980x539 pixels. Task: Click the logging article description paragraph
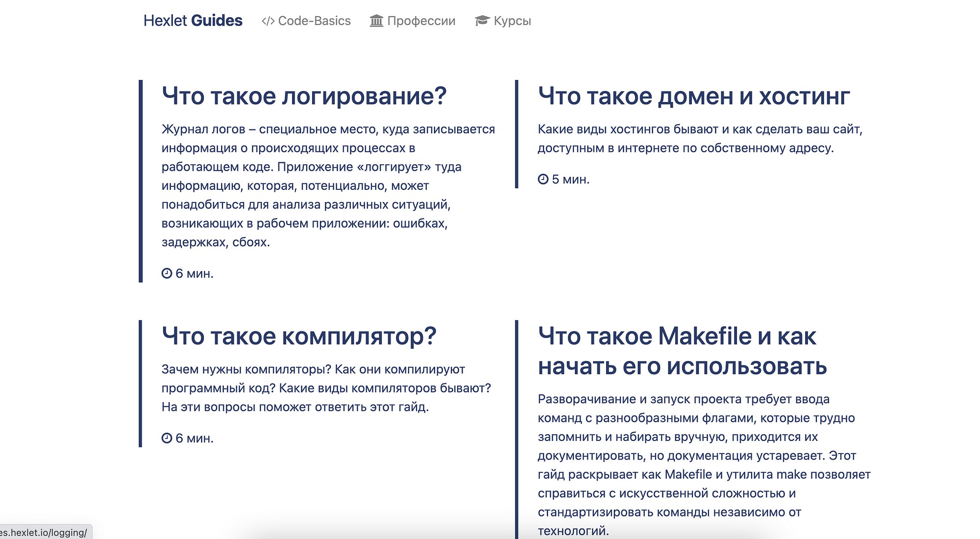click(327, 186)
